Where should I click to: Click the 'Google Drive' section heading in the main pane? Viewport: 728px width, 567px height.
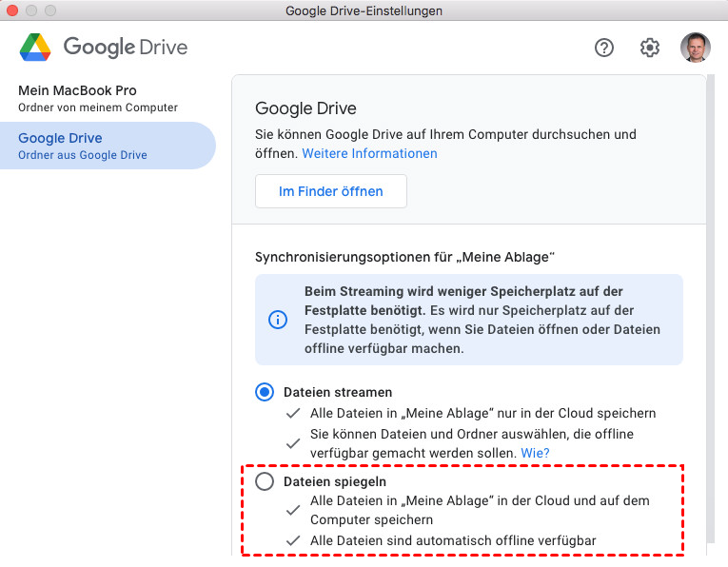(x=305, y=108)
